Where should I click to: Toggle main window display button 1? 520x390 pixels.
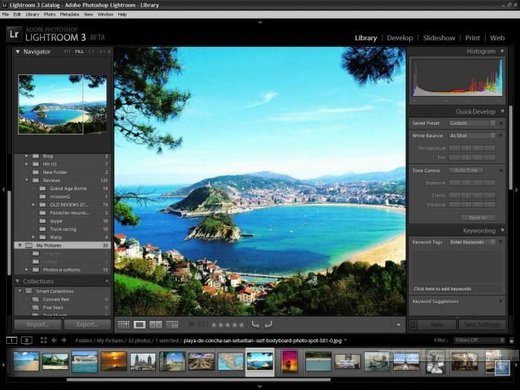[x=12, y=340]
